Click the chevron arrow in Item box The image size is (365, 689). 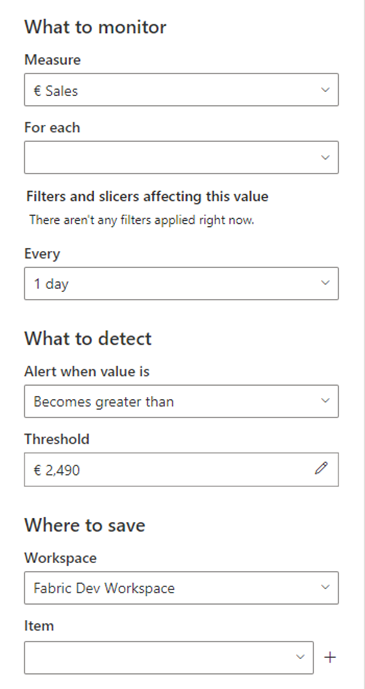tap(300, 657)
